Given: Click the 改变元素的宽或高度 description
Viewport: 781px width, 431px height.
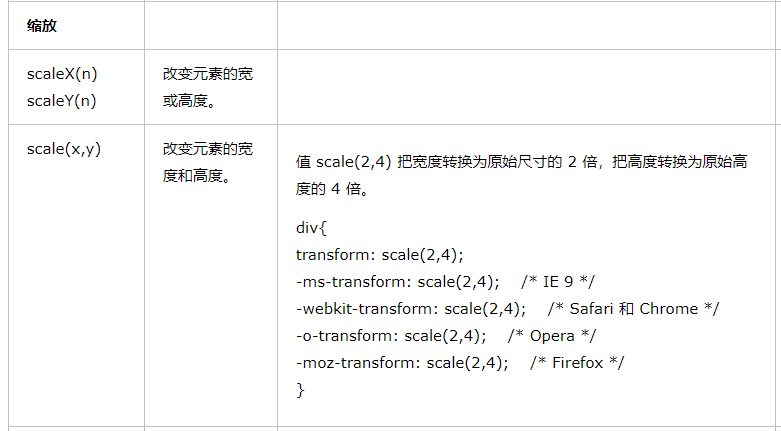Looking at the screenshot, I should tap(208, 88).
